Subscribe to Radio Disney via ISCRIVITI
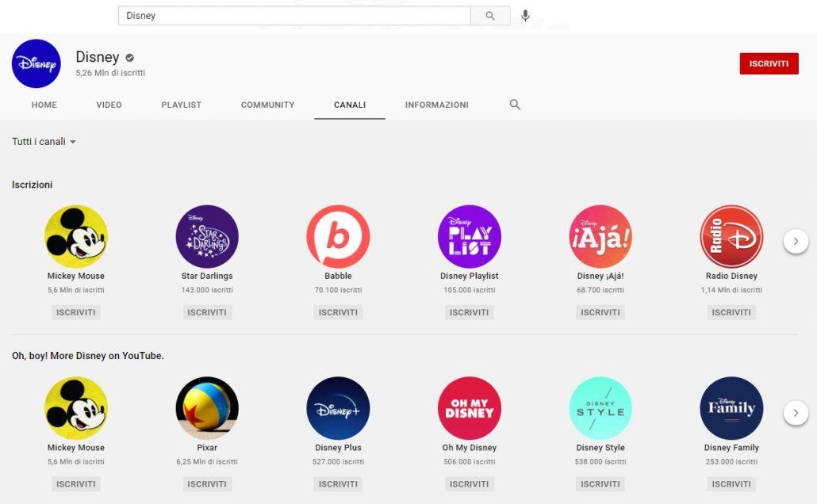The height and width of the screenshot is (504, 817). (x=731, y=312)
